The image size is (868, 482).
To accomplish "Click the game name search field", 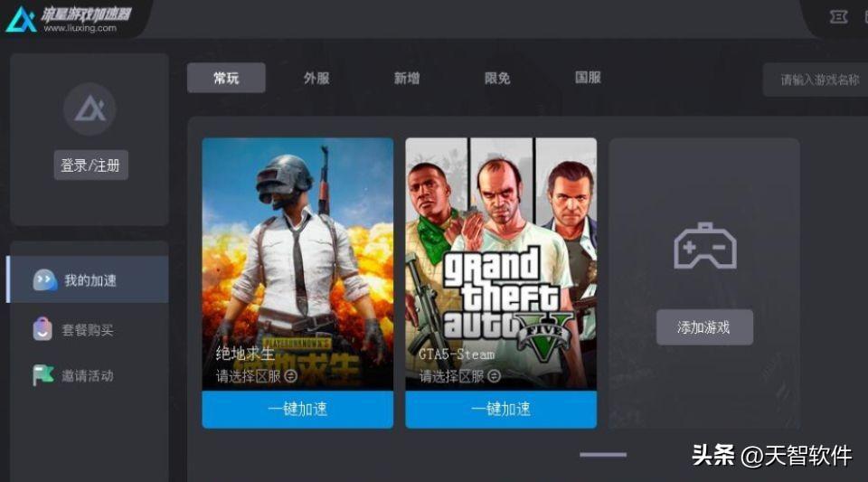I will [x=816, y=80].
